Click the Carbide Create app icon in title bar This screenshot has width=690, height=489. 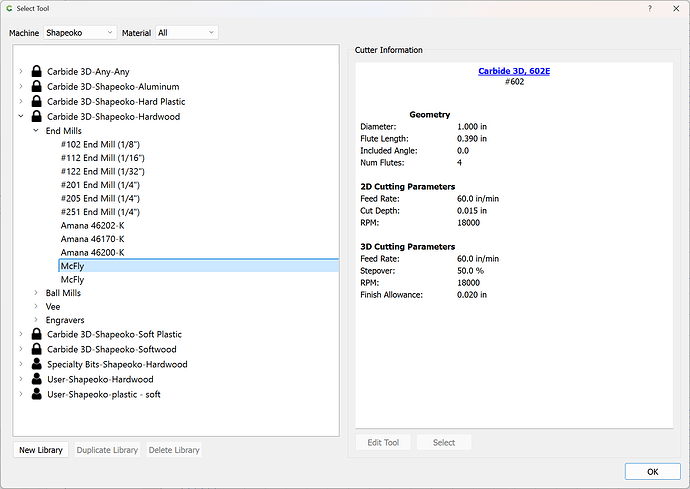(9, 8)
